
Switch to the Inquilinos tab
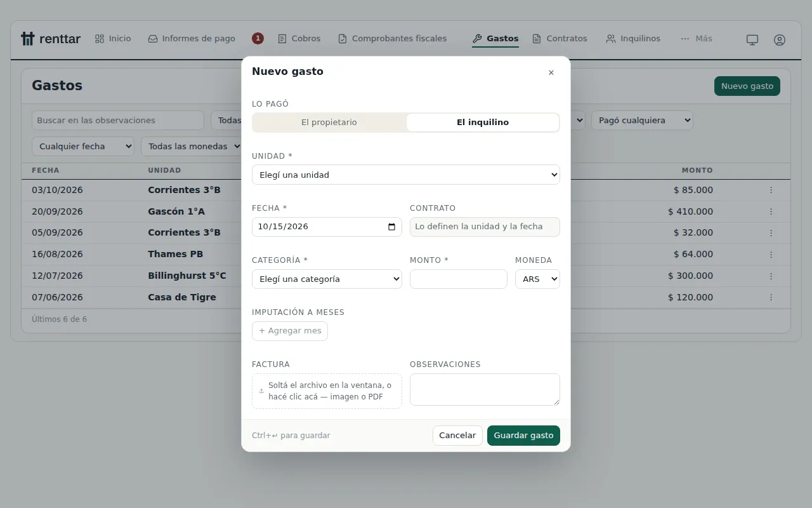633,39
